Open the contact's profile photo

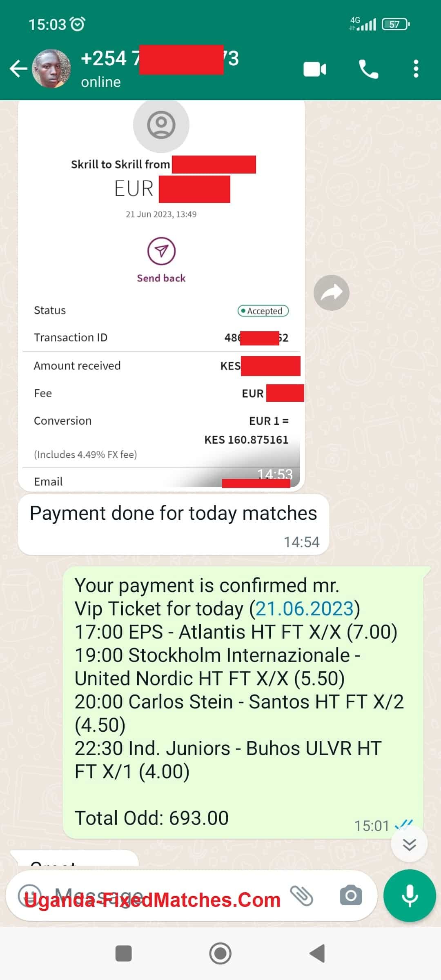coord(51,69)
